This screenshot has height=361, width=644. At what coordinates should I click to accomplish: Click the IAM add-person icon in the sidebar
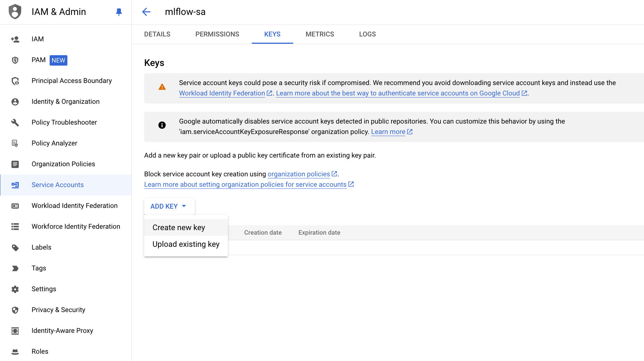(15, 39)
